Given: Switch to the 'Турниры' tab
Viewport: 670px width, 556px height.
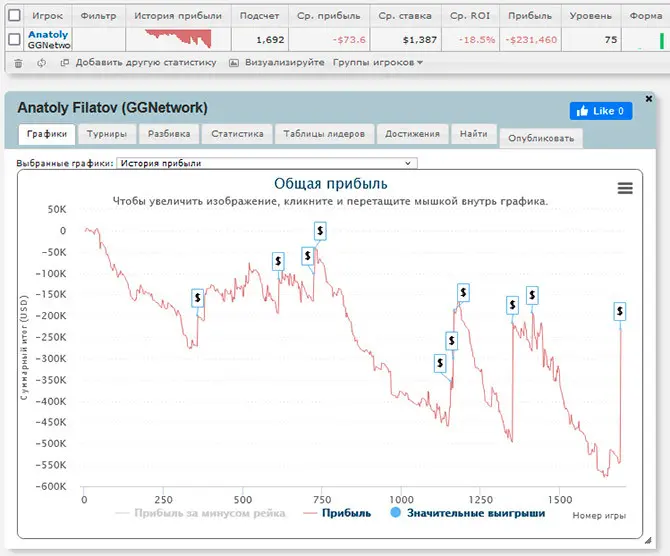Looking at the screenshot, I should tap(106, 134).
